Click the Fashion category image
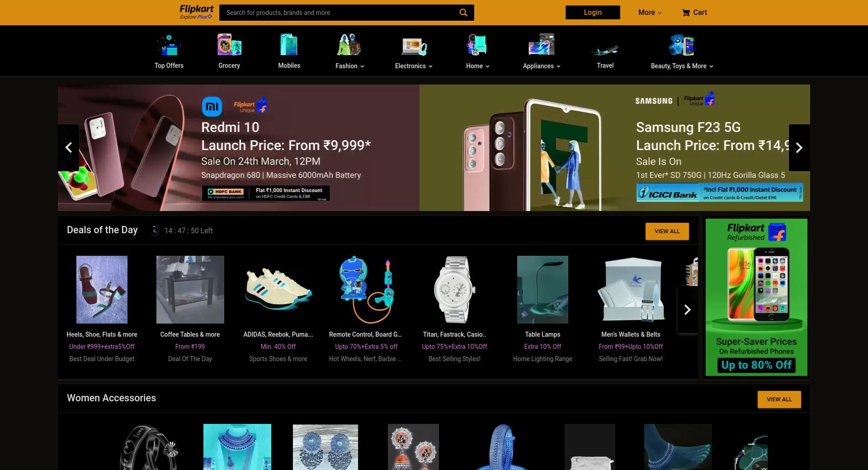 (349, 45)
